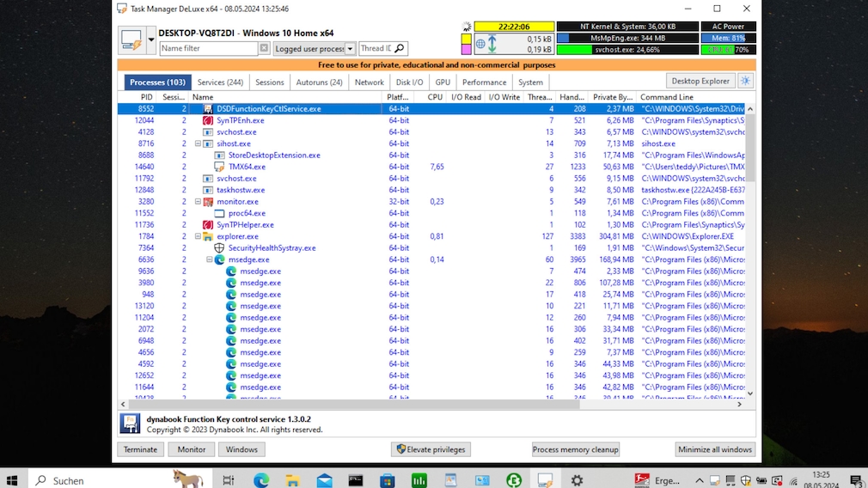Click the Process memory cleanup button
The height and width of the screenshot is (488, 868).
coord(575,450)
